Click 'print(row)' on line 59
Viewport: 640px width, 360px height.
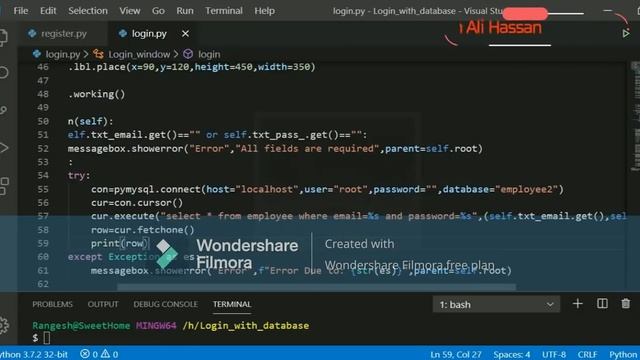tap(120, 244)
